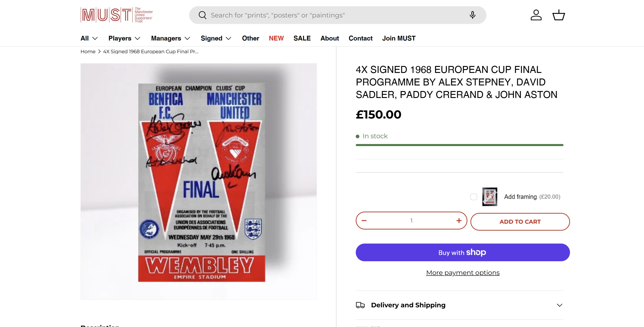
Task: Open the account login icon
Action: click(536, 15)
